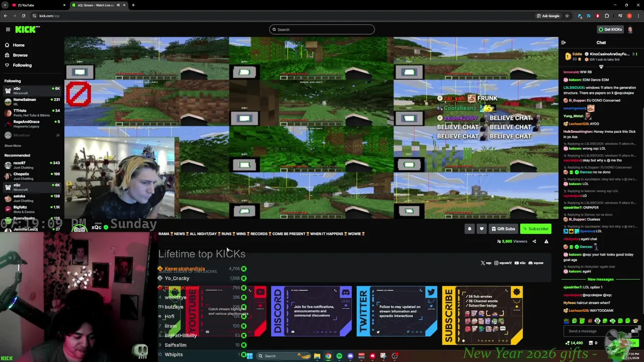Click KaserakahanRaja in top KICKs leaderboard
Viewport: 644px width, 362px height.
point(185,269)
